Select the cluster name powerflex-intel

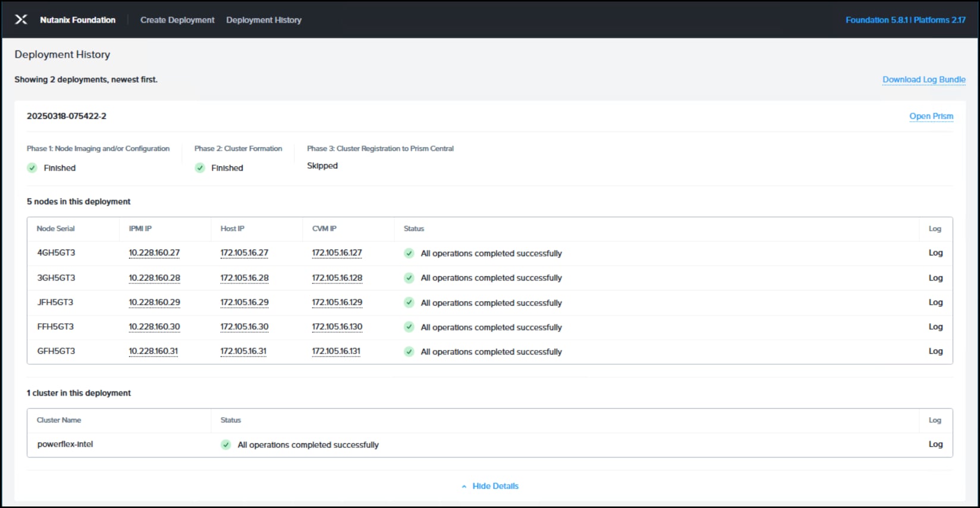coord(65,444)
